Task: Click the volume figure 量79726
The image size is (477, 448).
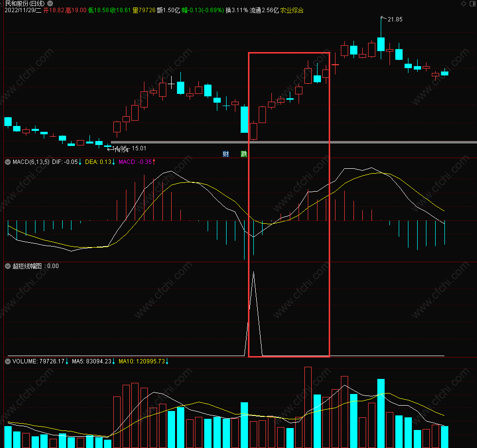Action: coord(144,10)
